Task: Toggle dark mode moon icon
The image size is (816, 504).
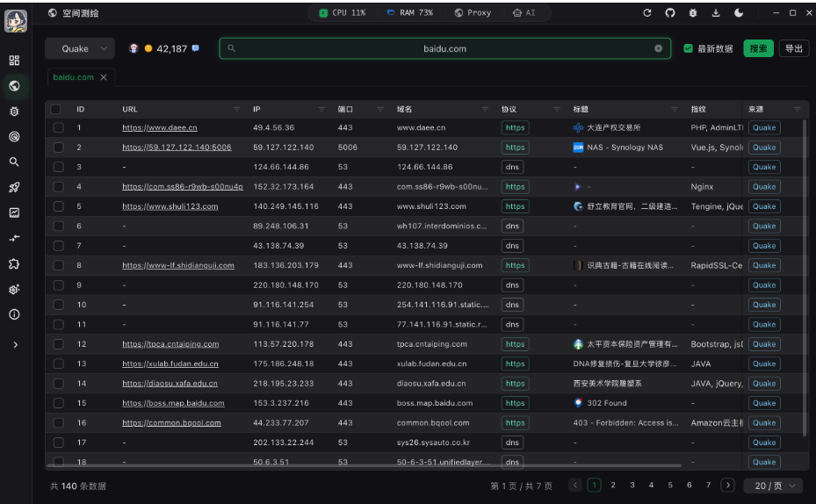Action: click(739, 13)
